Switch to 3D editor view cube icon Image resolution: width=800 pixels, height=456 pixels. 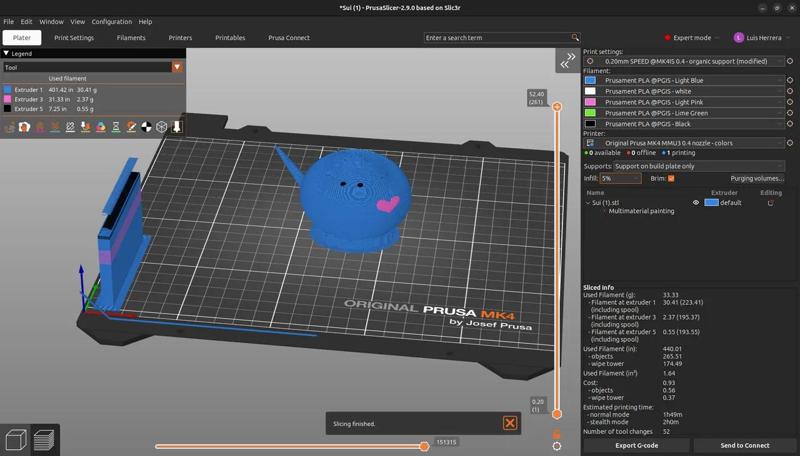15,440
